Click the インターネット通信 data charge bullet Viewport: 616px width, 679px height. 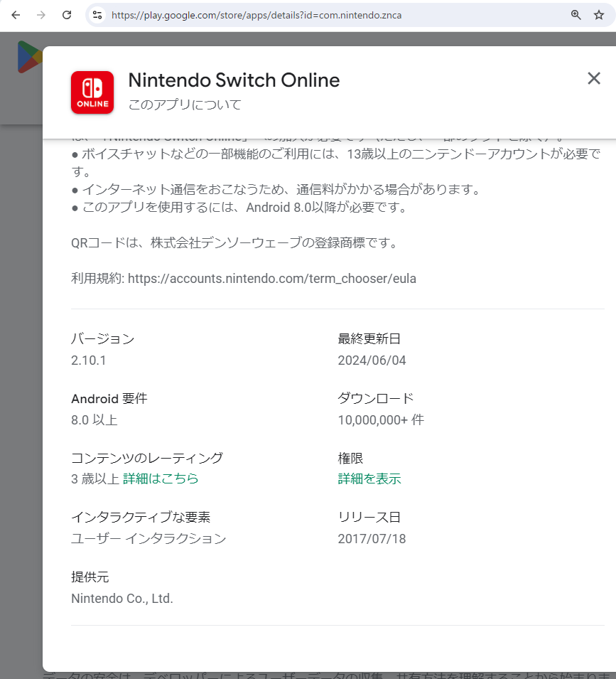pyautogui.click(x=276, y=190)
